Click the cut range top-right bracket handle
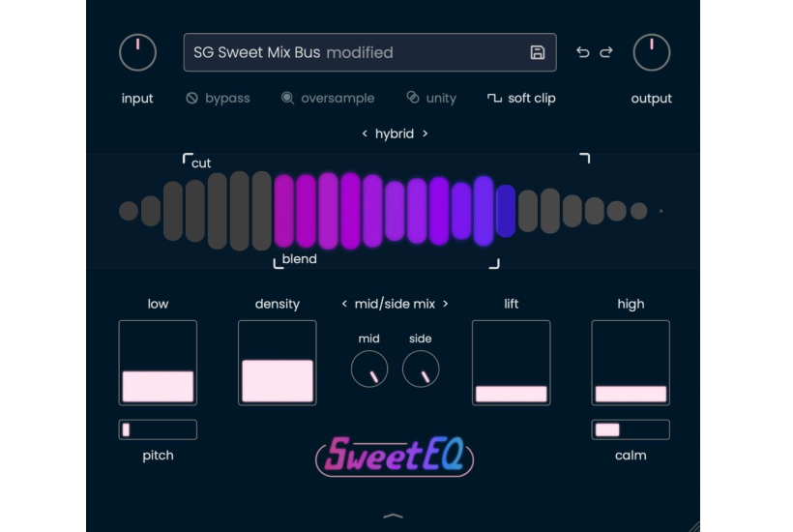793x532 pixels. 585,158
